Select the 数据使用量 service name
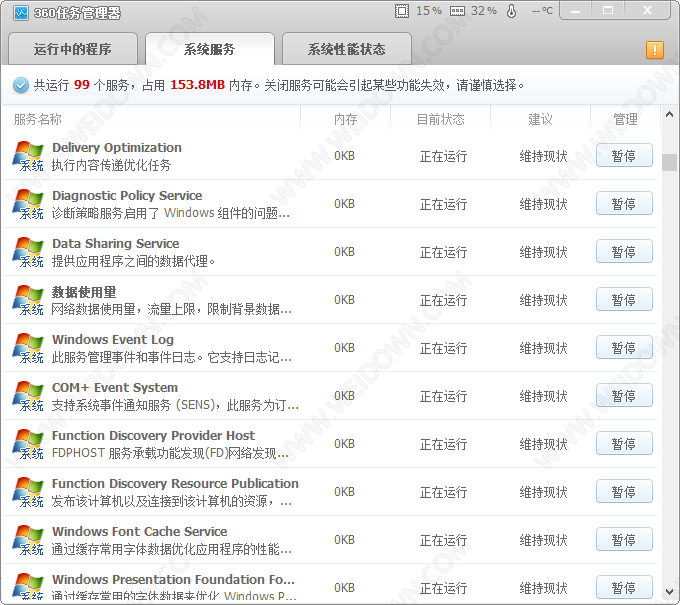 (84, 292)
